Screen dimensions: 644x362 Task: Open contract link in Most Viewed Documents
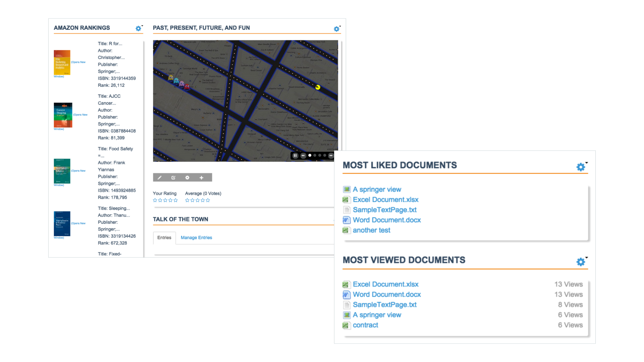click(x=365, y=325)
